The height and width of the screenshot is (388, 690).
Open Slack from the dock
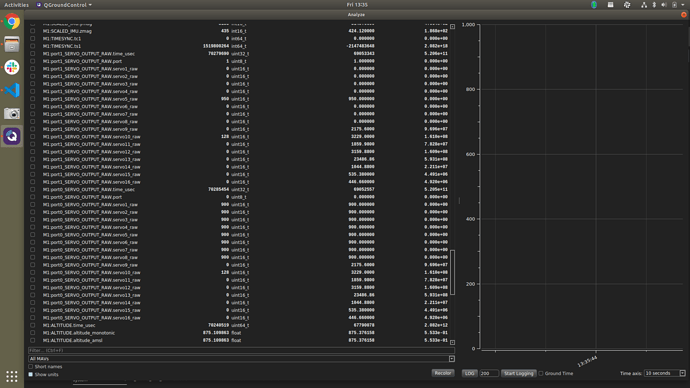coord(12,67)
